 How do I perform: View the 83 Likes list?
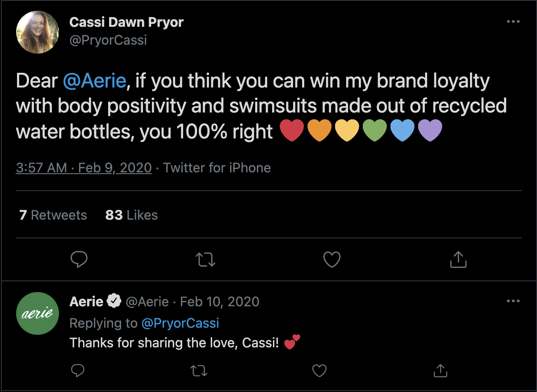[x=131, y=215]
